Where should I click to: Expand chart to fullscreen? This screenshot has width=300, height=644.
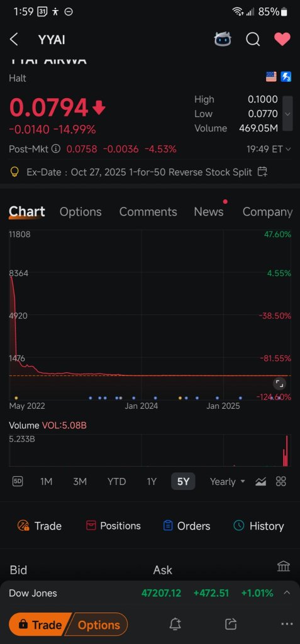[279, 384]
